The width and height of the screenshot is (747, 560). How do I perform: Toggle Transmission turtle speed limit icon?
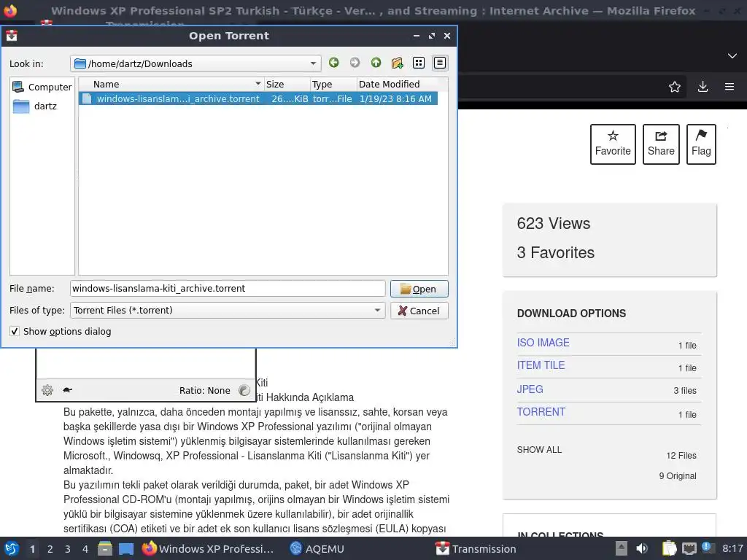[67, 390]
